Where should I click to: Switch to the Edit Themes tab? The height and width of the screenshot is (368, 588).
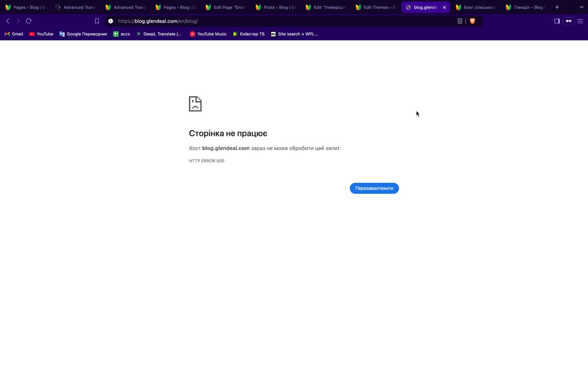(376, 7)
